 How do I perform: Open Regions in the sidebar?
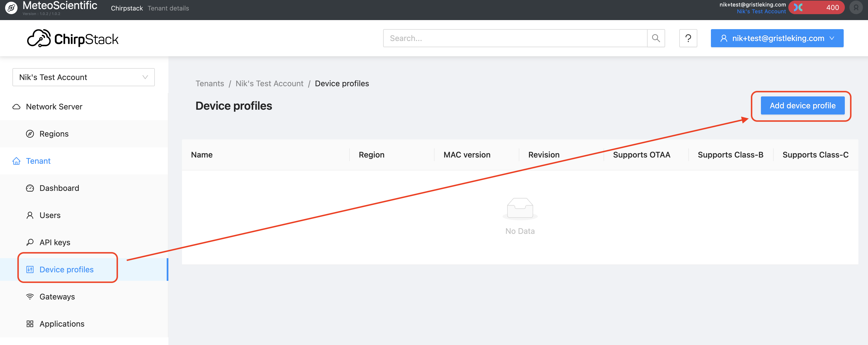[54, 134]
